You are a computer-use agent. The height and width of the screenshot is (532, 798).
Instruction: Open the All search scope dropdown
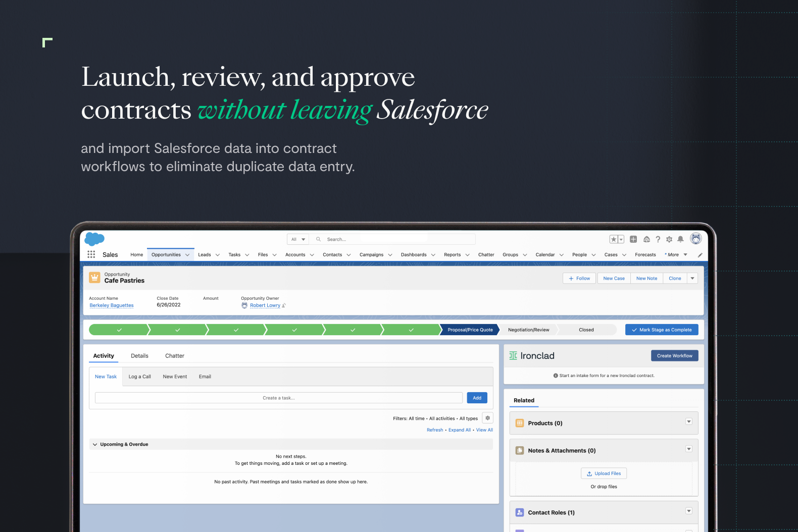298,239
